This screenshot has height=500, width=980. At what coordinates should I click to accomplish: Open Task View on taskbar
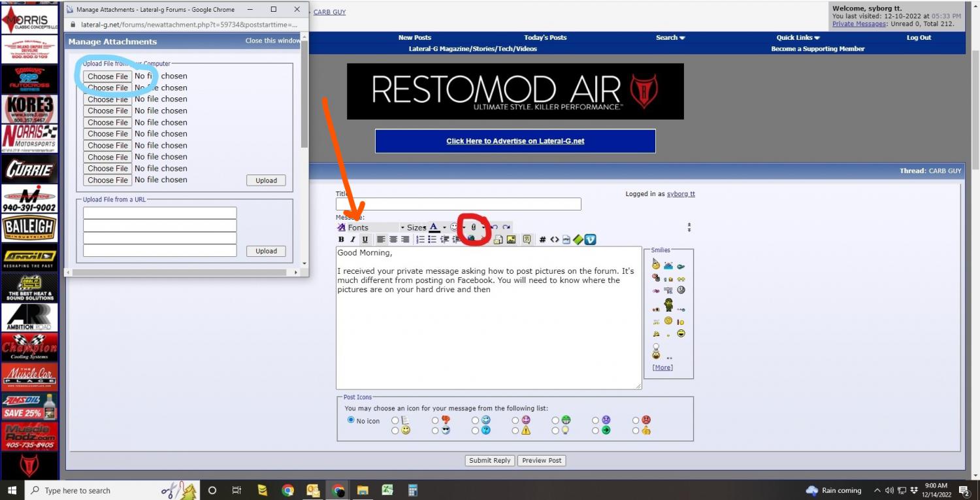[x=237, y=490]
